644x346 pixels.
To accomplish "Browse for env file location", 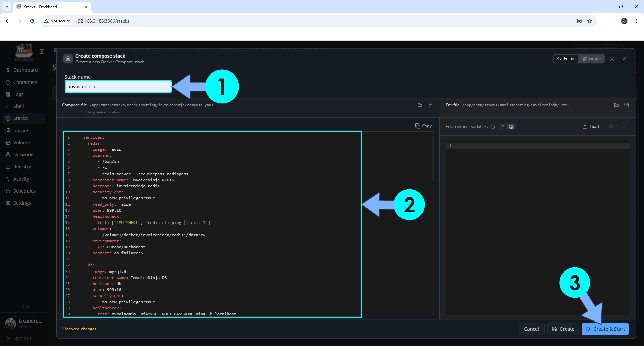I will (x=616, y=105).
